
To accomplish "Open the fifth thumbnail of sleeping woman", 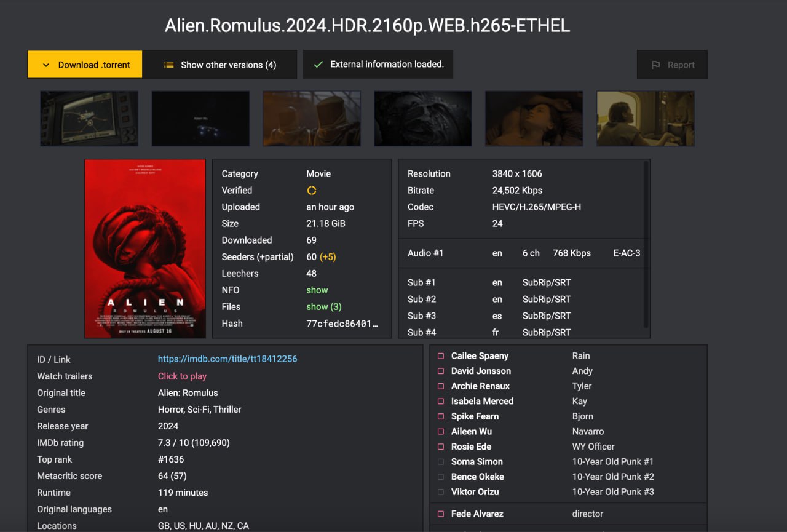I will coord(534,119).
